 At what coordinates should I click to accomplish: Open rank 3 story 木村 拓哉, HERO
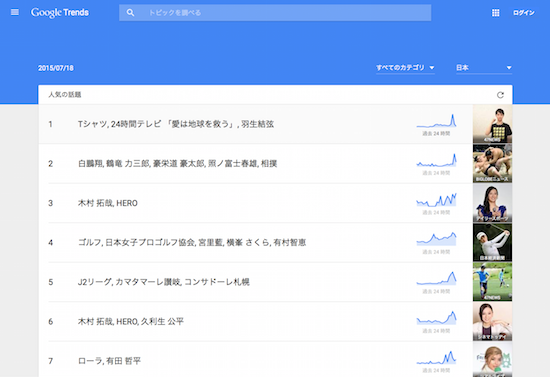click(x=108, y=203)
